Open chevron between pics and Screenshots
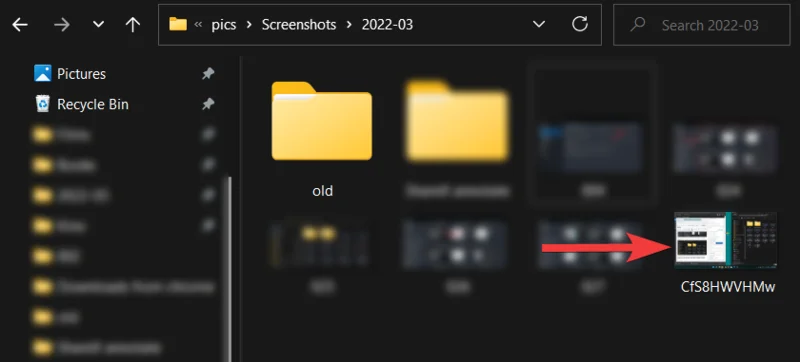 pyautogui.click(x=249, y=24)
